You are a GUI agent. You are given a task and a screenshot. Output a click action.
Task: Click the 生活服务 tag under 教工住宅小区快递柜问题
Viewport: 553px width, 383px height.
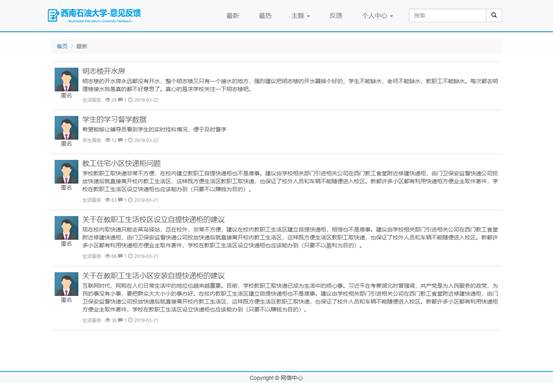[x=92, y=200]
